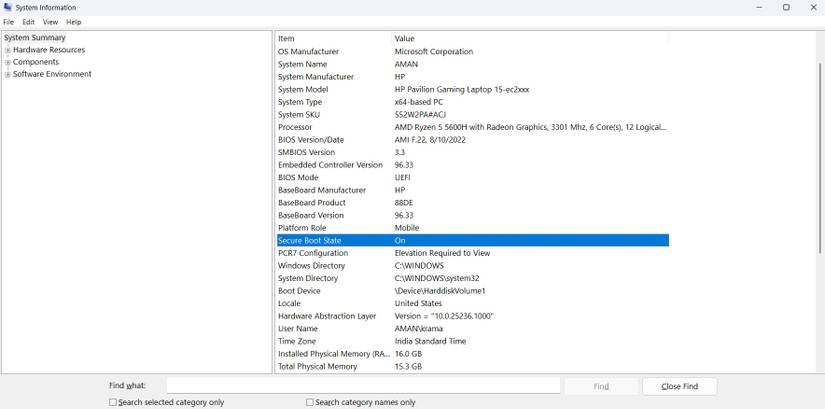Open the Help menu

74,22
